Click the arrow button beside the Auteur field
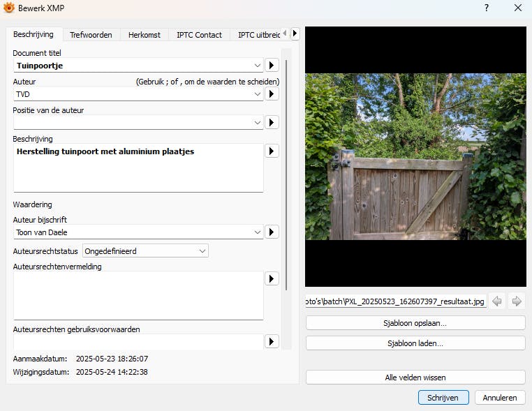The height and width of the screenshot is (411, 532). click(272, 94)
